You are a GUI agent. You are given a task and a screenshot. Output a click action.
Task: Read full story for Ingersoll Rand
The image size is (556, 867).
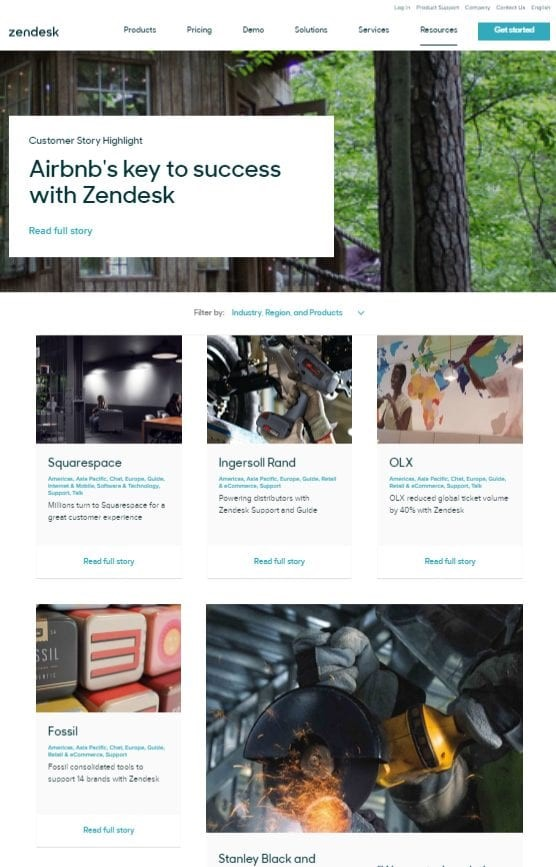coord(279,561)
